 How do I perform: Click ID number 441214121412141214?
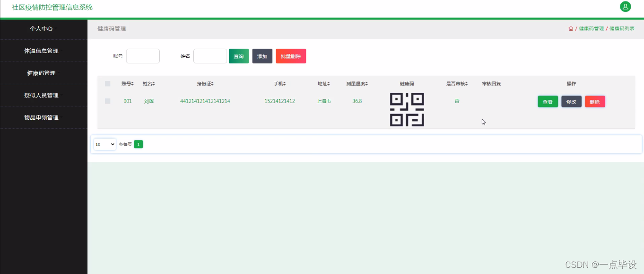[205, 101]
